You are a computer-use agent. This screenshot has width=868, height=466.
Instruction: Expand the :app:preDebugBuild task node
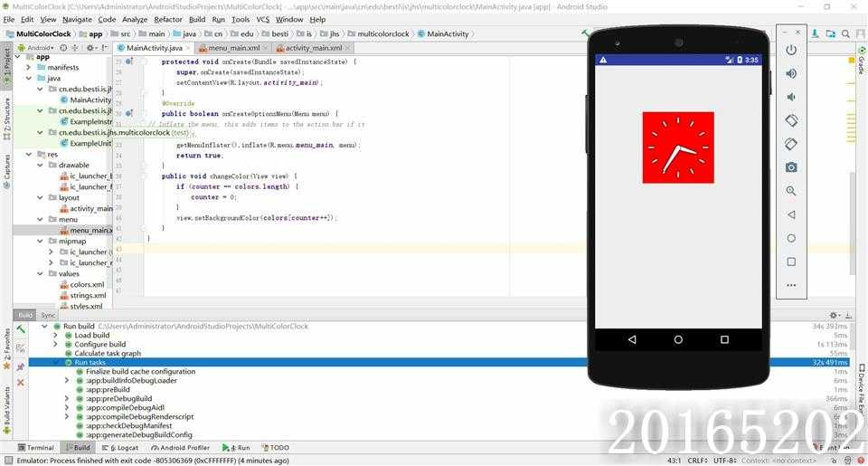(x=66, y=398)
